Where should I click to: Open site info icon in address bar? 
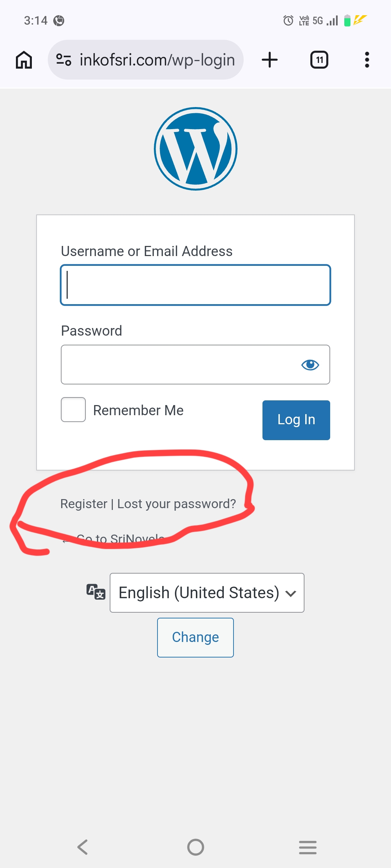pos(64,60)
